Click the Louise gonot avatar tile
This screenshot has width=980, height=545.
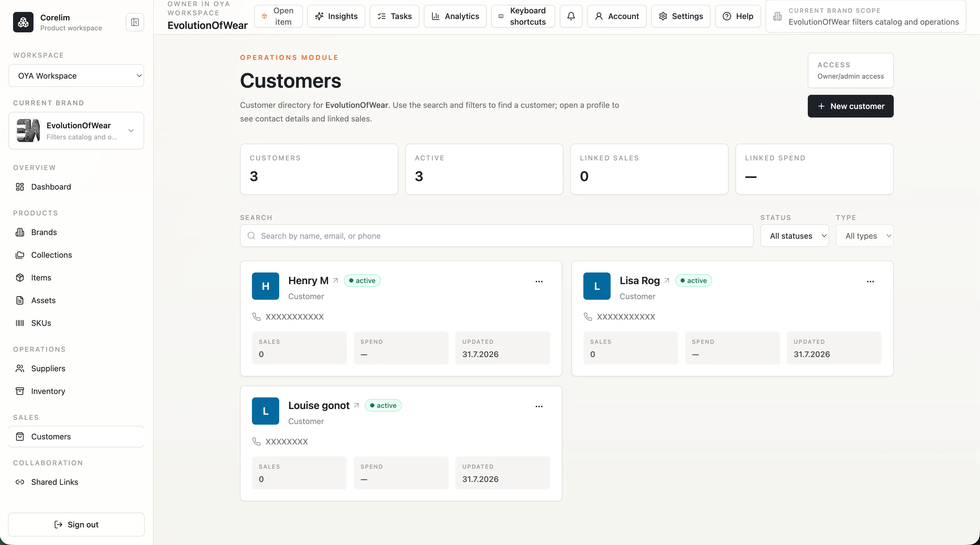pos(266,411)
